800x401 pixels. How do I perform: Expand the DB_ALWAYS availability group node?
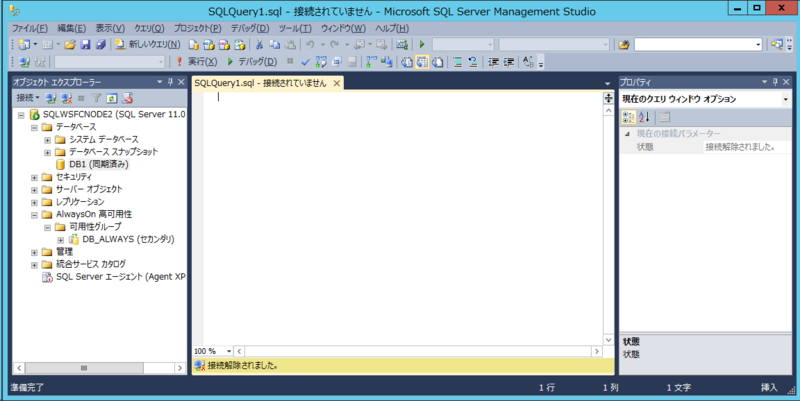[61, 239]
